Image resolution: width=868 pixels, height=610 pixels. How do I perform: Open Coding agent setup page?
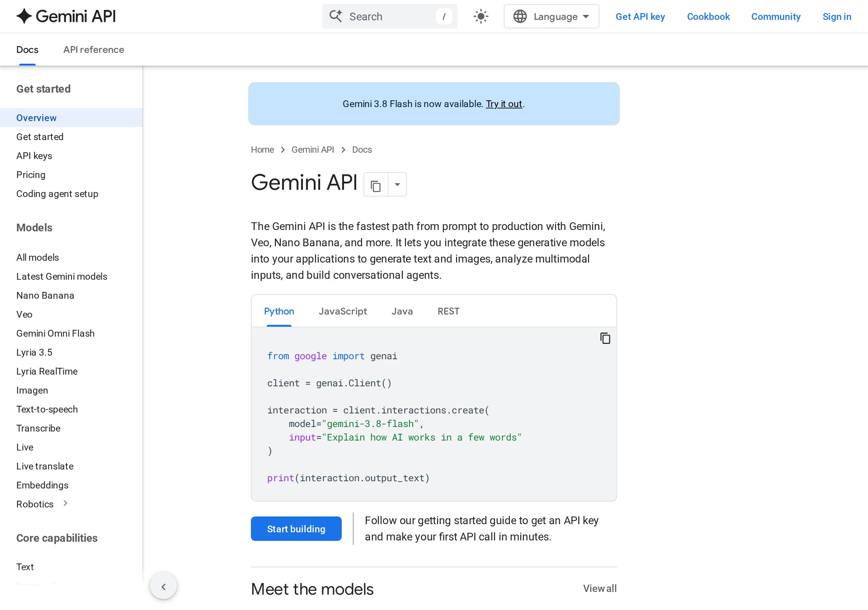(x=57, y=194)
